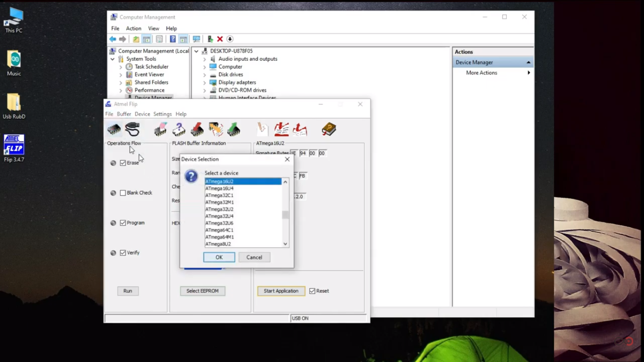The image size is (644, 362).
Task: Click the red X Uninstall Device icon
Action: coord(220,39)
